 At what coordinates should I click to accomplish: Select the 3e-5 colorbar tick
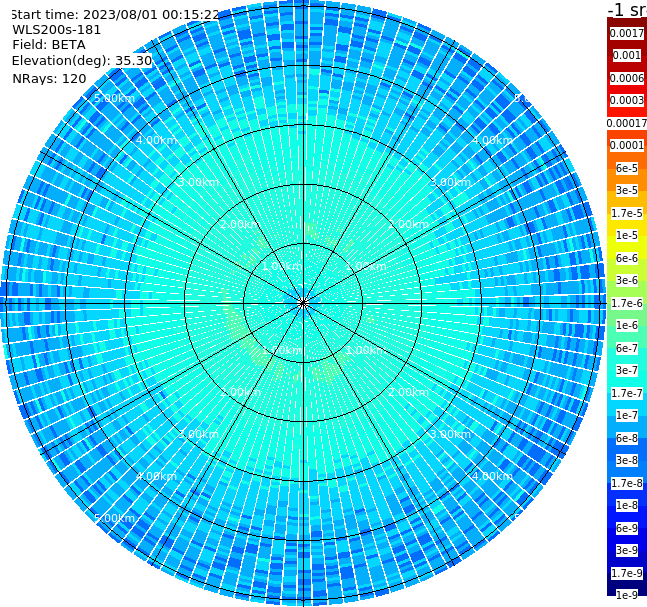[x=627, y=190]
